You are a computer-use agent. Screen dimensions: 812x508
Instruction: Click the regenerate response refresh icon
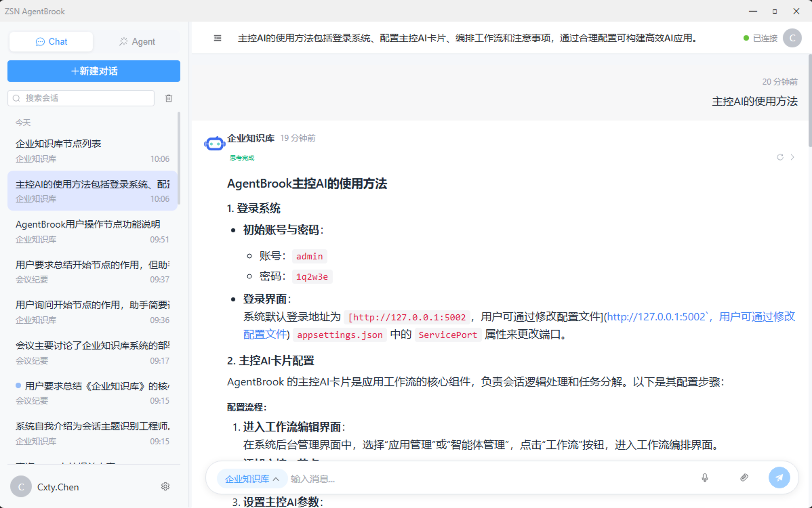click(x=780, y=157)
